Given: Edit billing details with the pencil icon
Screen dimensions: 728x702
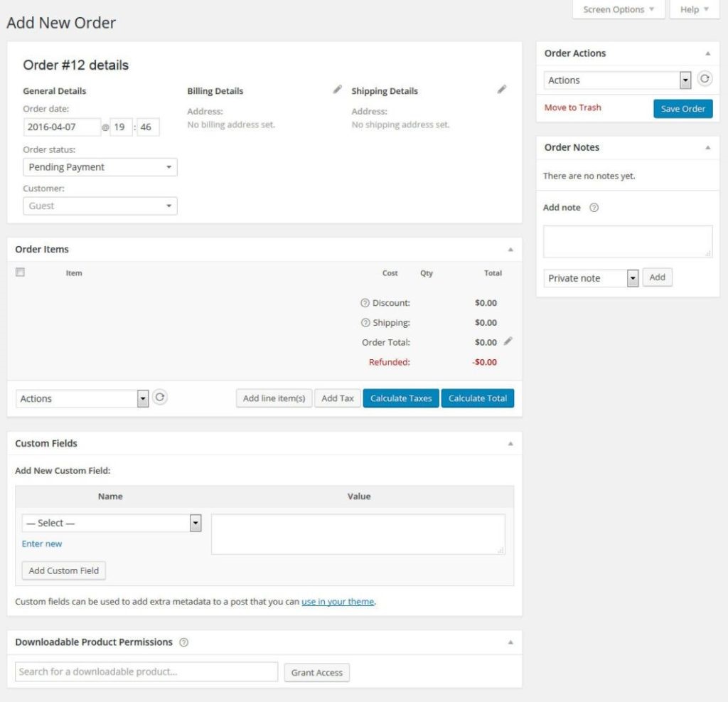Looking at the screenshot, I should click(337, 90).
